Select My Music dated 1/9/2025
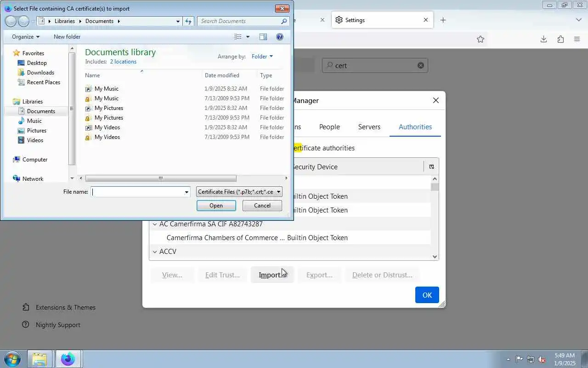The image size is (588, 368). click(107, 89)
